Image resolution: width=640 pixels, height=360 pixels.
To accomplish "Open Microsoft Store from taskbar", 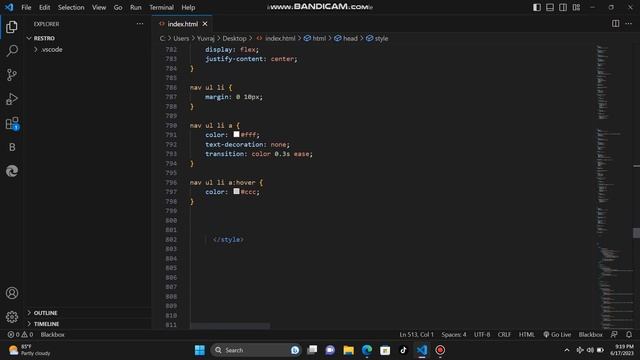I will (x=385, y=350).
